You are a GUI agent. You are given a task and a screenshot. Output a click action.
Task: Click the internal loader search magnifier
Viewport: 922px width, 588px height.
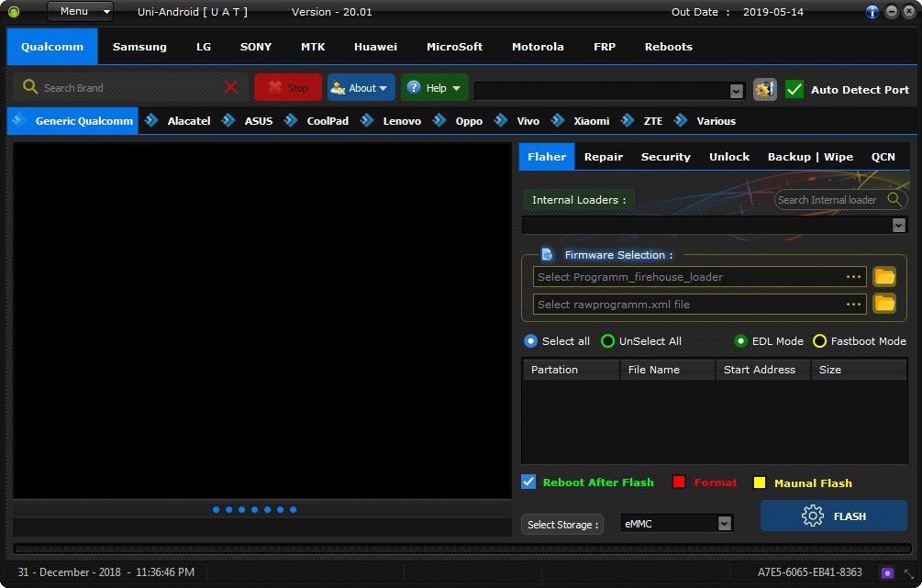pyautogui.click(x=894, y=199)
